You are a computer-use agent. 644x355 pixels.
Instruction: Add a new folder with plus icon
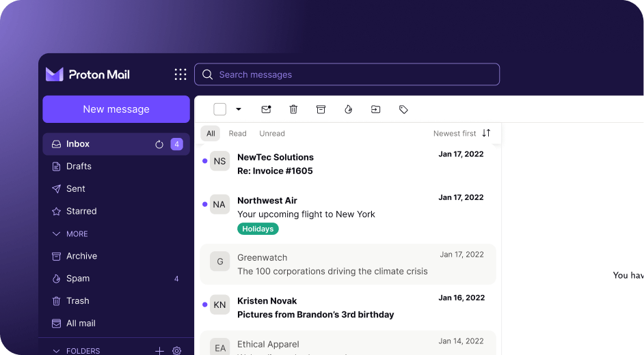click(x=159, y=350)
